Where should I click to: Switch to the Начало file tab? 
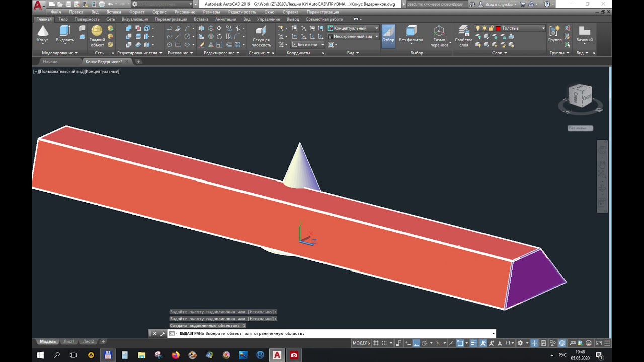[50, 62]
